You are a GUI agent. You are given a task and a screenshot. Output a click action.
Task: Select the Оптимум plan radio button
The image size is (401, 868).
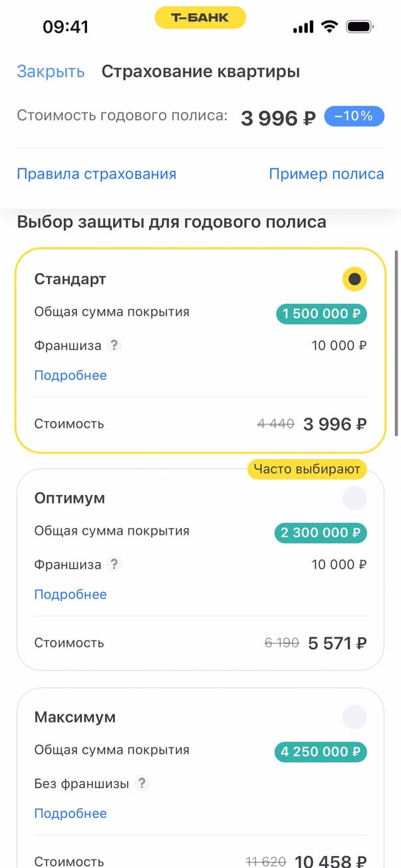pyautogui.click(x=354, y=498)
